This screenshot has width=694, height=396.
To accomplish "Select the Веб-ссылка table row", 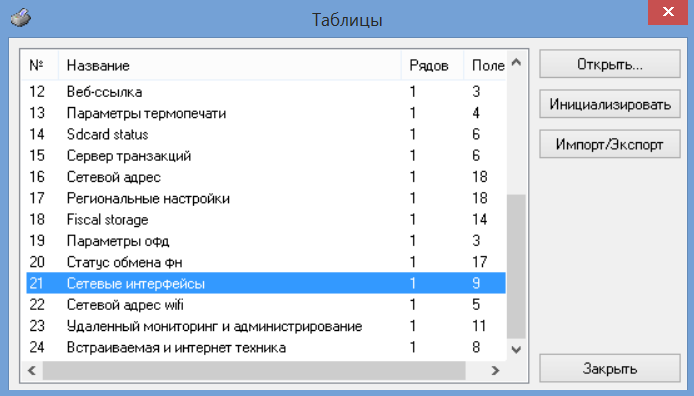I will (x=266, y=92).
